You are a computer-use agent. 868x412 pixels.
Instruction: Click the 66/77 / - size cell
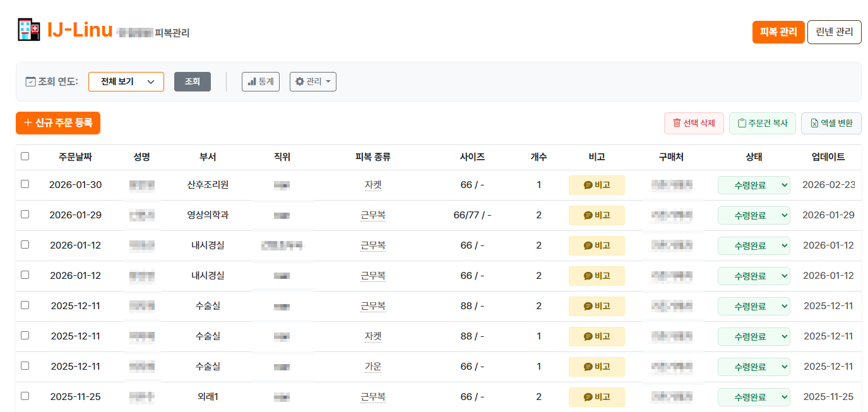tap(472, 215)
